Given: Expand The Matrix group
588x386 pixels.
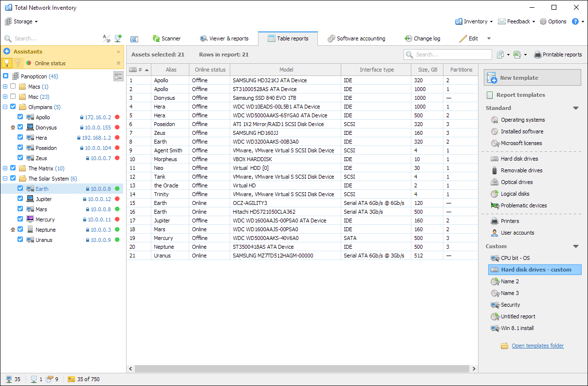Looking at the screenshot, I should tap(5, 168).
